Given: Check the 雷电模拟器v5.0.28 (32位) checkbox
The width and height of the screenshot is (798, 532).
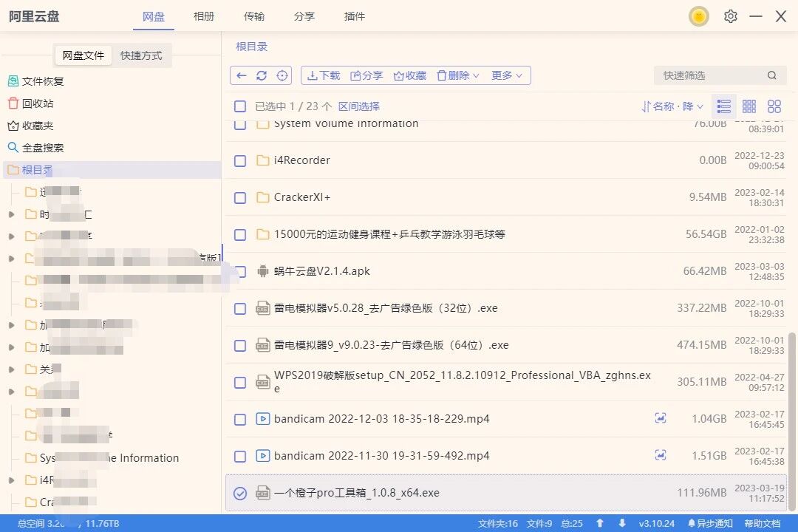Looking at the screenshot, I should point(239,309).
